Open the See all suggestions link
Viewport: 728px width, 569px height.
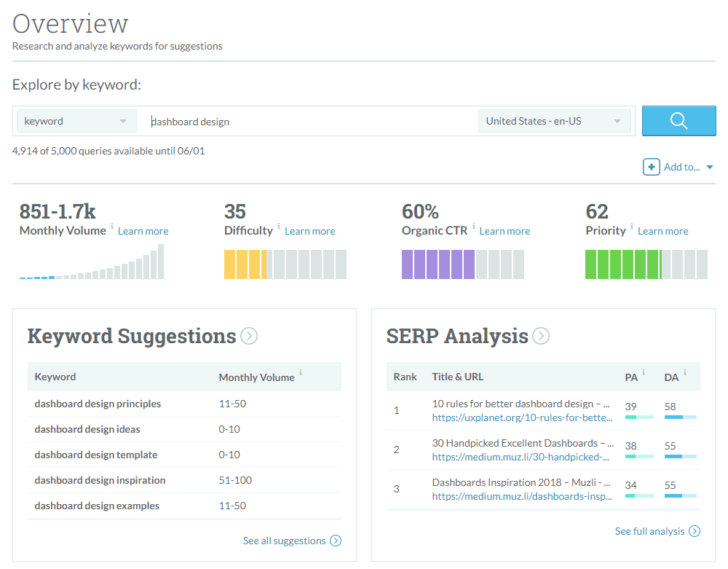click(x=285, y=541)
